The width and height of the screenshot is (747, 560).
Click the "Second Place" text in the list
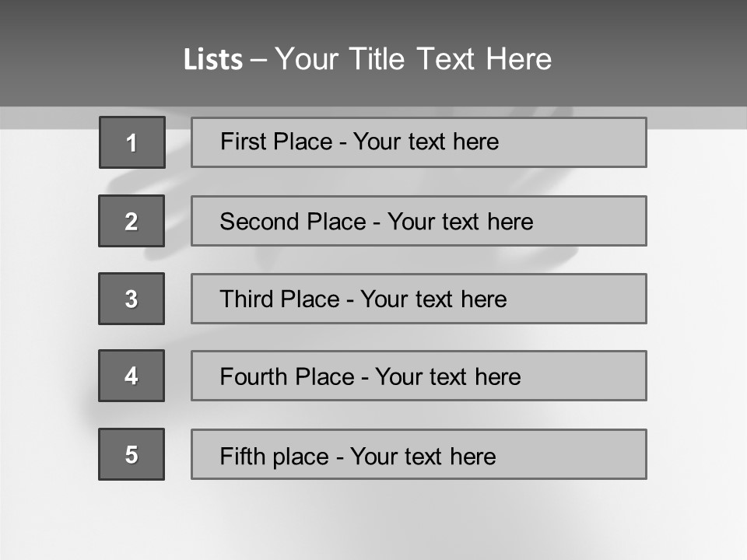click(x=292, y=222)
